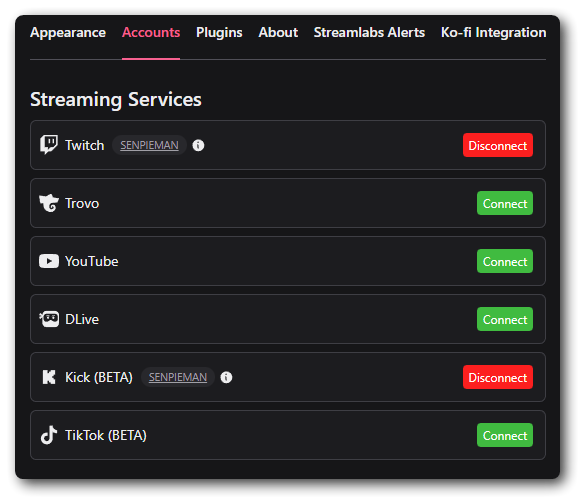The image size is (580, 499).
Task: Click the Trovo service name
Action: point(82,203)
